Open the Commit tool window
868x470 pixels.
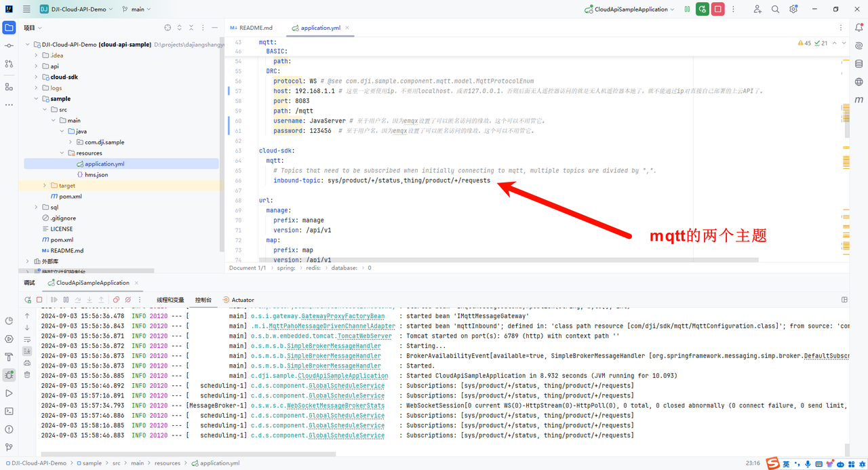9,45
